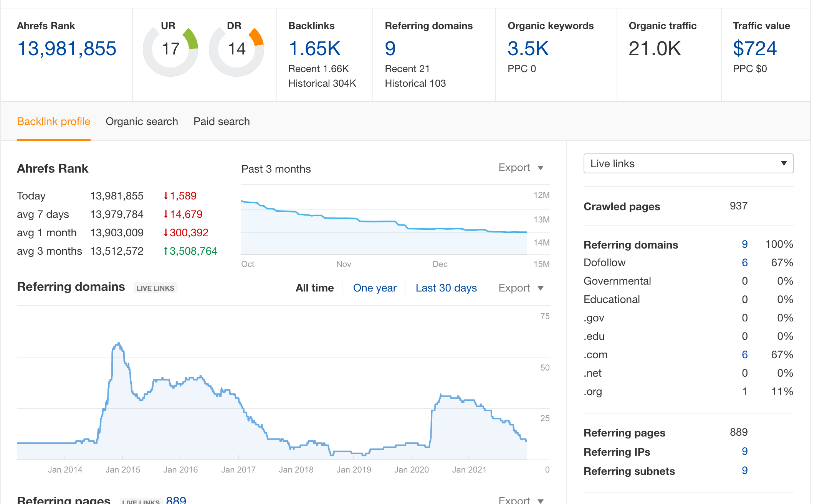Click the Dofollow count 6
This screenshot has width=817, height=504.
[x=744, y=263]
